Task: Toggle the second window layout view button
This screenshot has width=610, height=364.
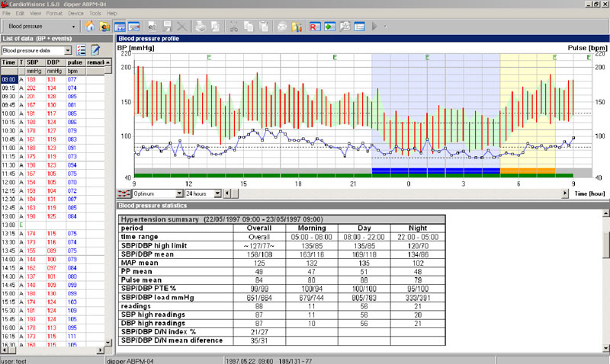Action: coord(133,27)
